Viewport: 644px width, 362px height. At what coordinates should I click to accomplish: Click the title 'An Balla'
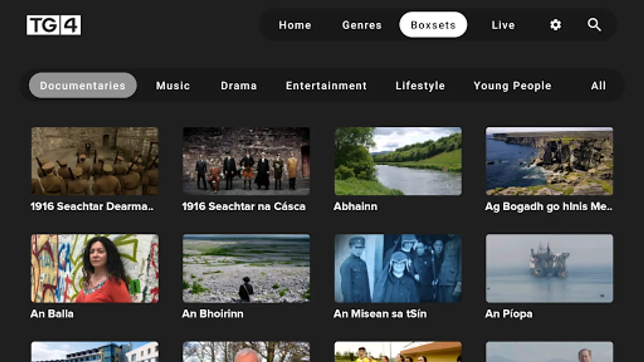pyautogui.click(x=52, y=314)
